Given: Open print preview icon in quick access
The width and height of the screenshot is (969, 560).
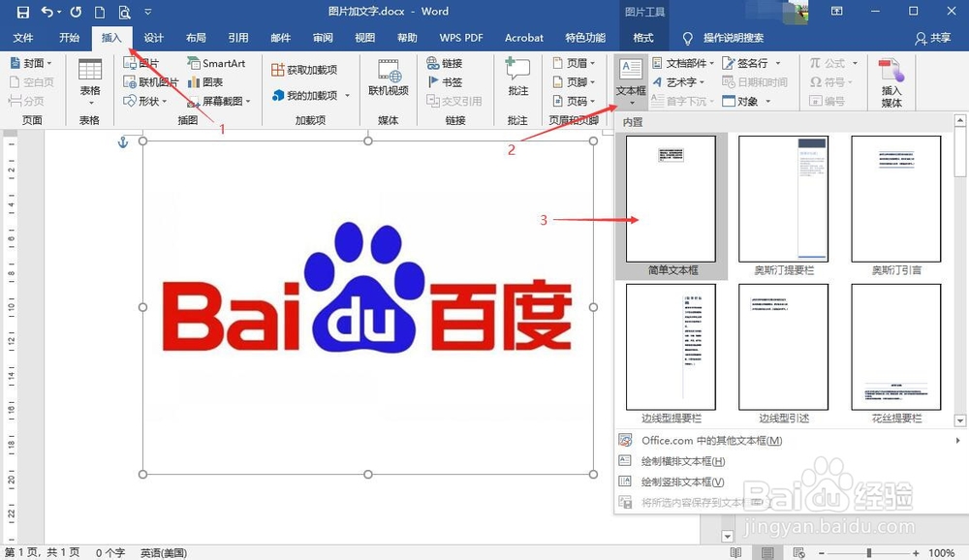Looking at the screenshot, I should tap(124, 12).
